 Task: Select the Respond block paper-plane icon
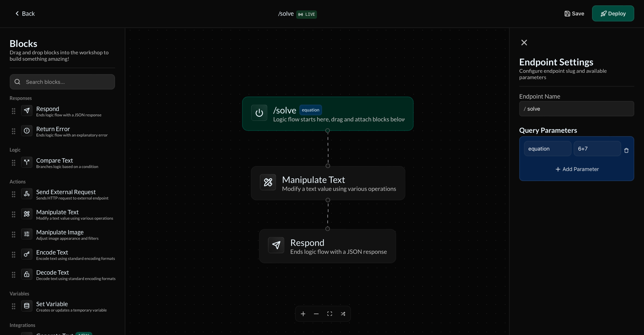point(26,111)
